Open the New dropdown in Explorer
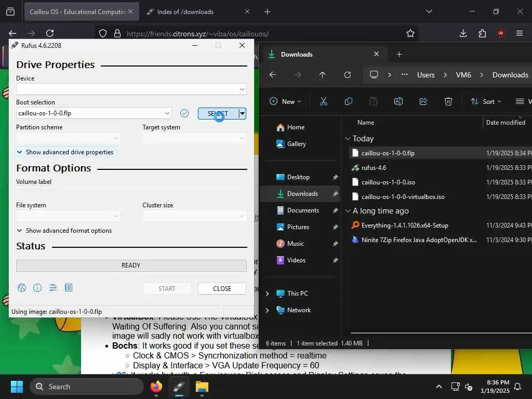This screenshot has height=399, width=532. [x=285, y=101]
